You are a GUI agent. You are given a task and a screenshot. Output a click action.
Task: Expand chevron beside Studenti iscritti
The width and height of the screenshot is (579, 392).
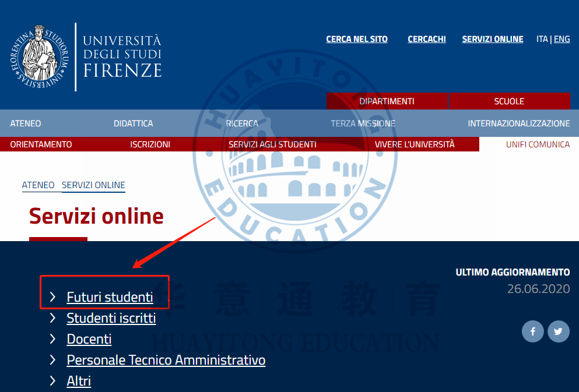(x=53, y=318)
